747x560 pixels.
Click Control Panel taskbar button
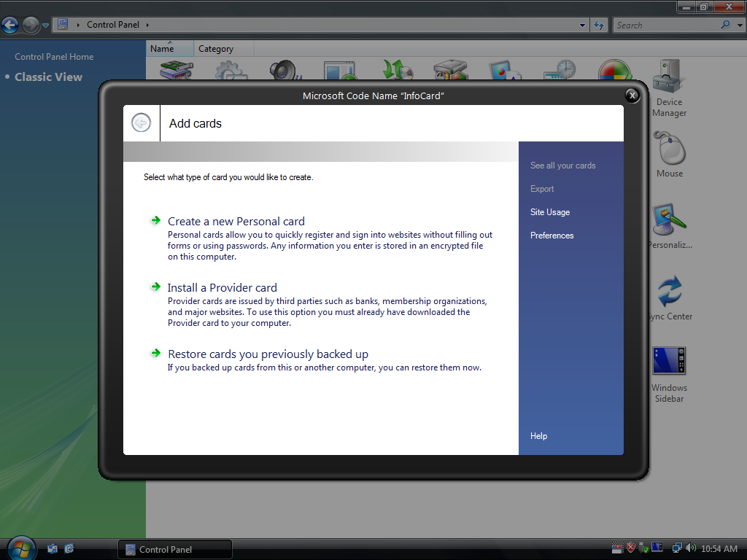[x=175, y=549]
